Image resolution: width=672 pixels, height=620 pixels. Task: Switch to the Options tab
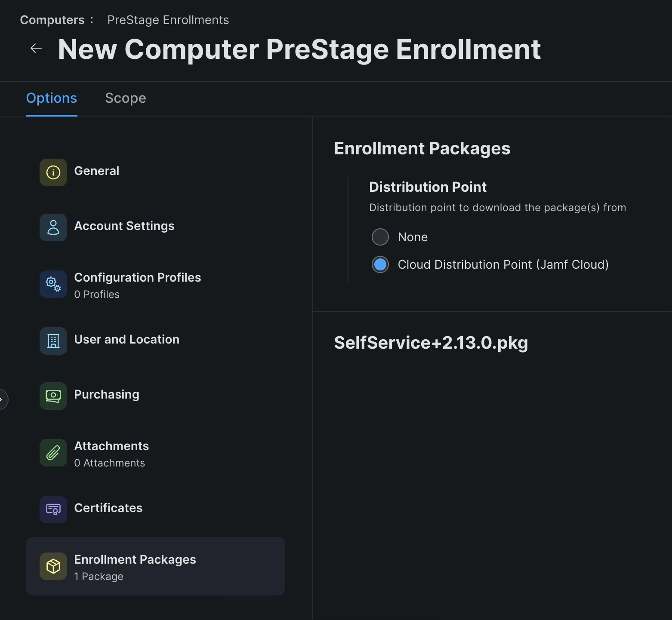pos(52,98)
